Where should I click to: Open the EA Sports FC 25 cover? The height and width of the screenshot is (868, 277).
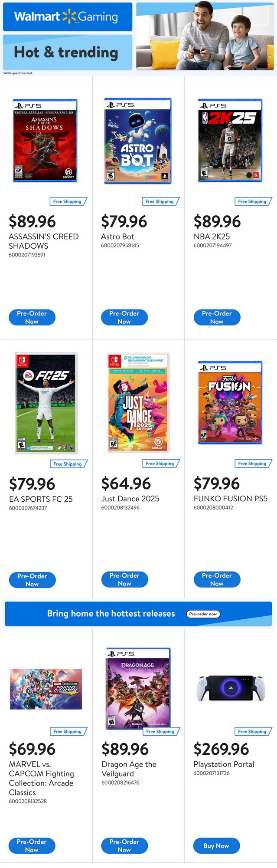[46, 403]
